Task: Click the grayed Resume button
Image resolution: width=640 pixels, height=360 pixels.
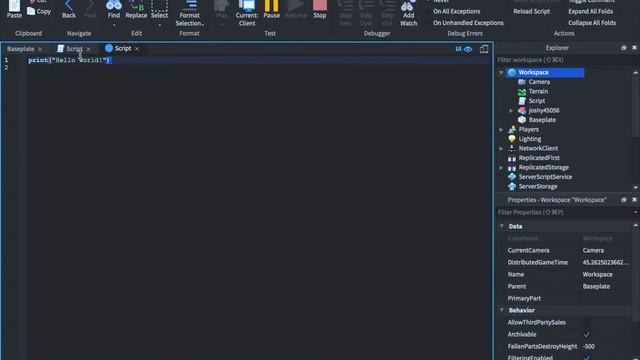Action: point(296,9)
